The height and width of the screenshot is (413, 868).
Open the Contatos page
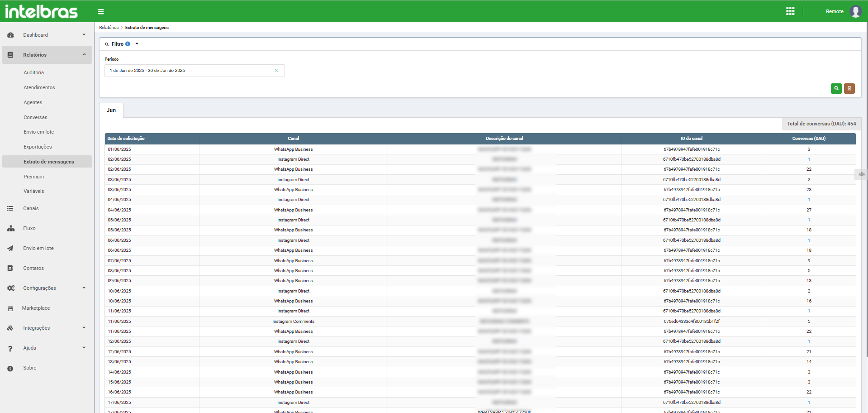pos(33,268)
